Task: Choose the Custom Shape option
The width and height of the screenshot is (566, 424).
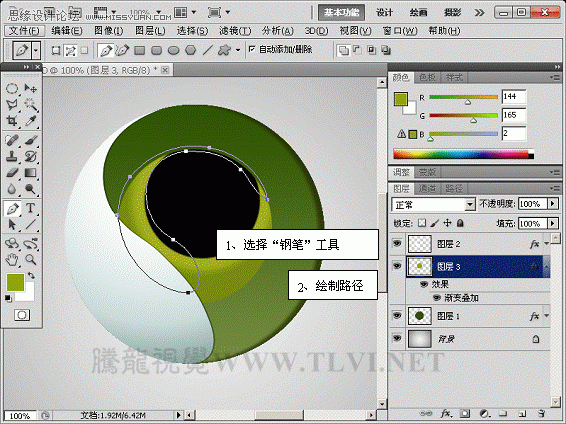Action: click(x=224, y=50)
